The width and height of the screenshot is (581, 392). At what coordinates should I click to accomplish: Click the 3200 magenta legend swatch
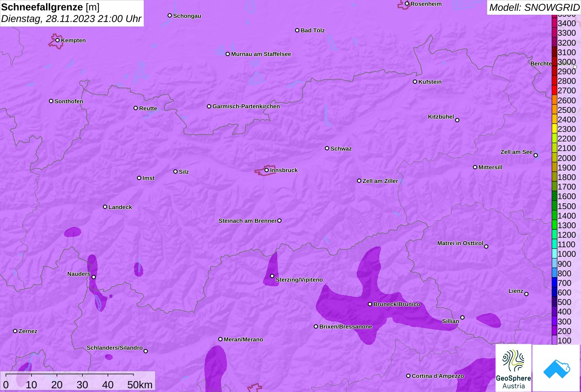pyautogui.click(x=554, y=42)
